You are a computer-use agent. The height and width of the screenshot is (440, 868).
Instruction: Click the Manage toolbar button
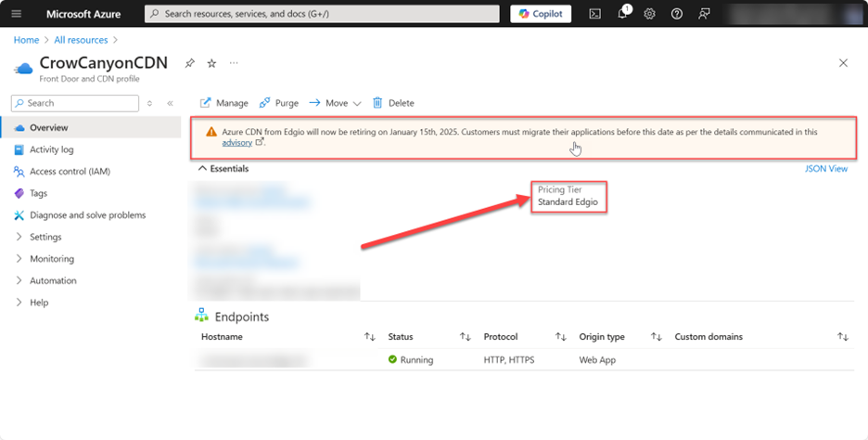click(223, 103)
